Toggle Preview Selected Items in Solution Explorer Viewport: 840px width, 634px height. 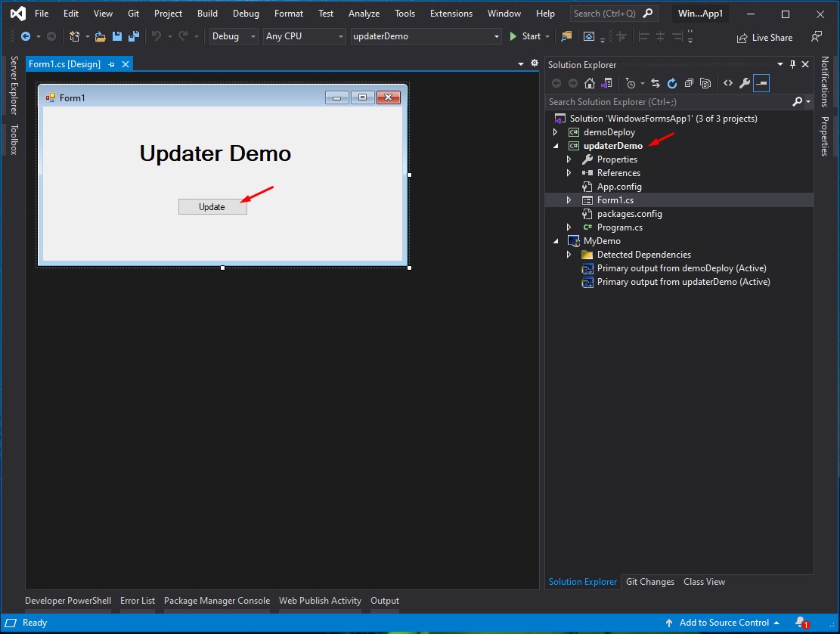pos(761,83)
